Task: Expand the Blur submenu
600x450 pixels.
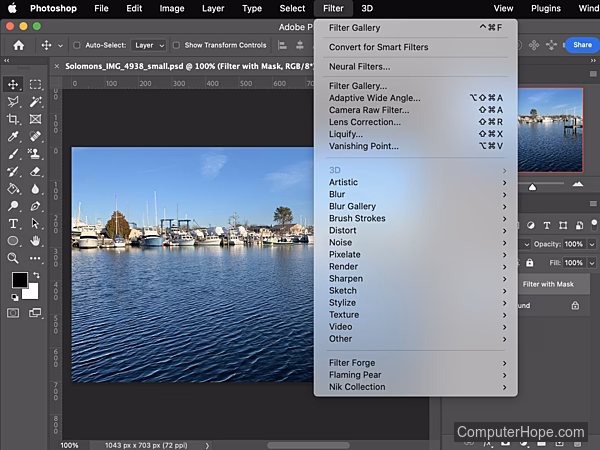Action: (416, 194)
